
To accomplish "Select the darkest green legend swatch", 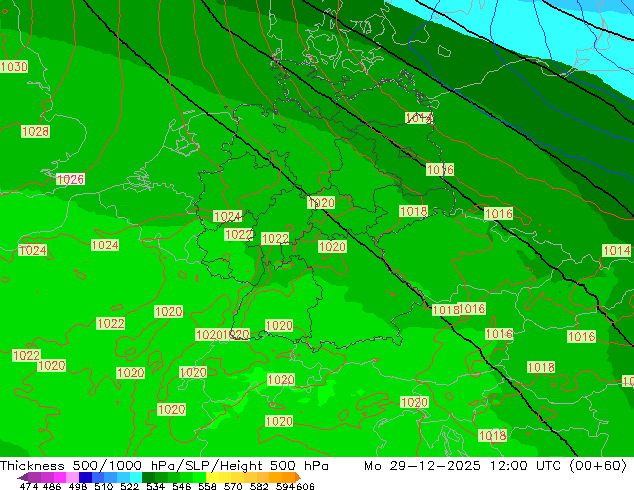I will click(149, 477).
